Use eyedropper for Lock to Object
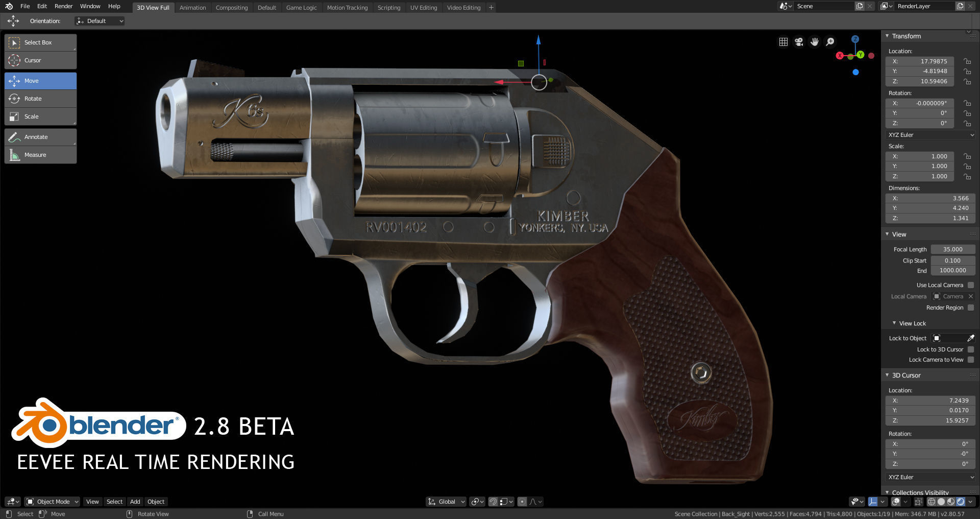 tap(971, 338)
